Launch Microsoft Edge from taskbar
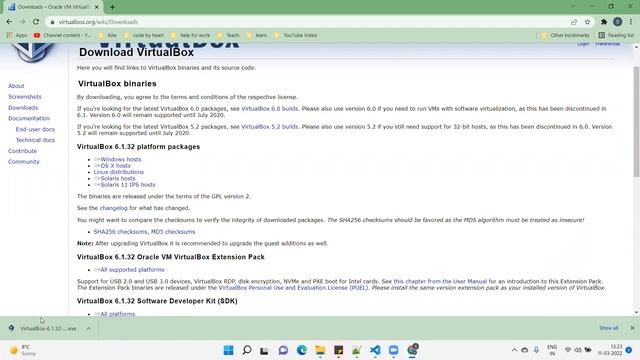Screen dimensions: 640x360 [x=302, y=350]
